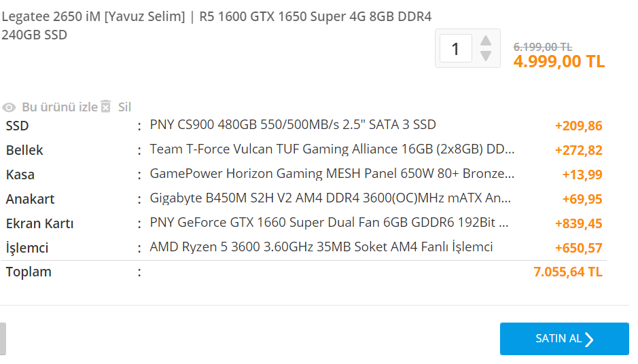Viewport: 638px width, 364px height.
Task: Click the gray button at left edge
Action: 3,339
